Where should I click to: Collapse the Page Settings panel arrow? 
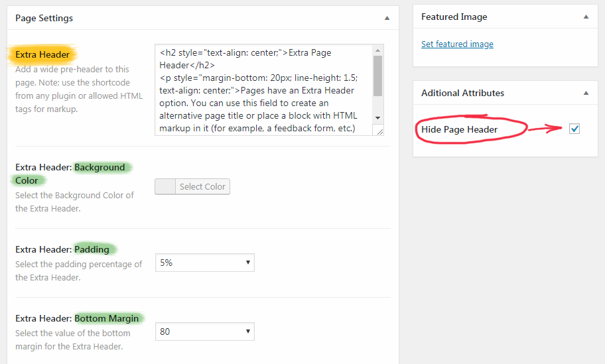(x=387, y=19)
